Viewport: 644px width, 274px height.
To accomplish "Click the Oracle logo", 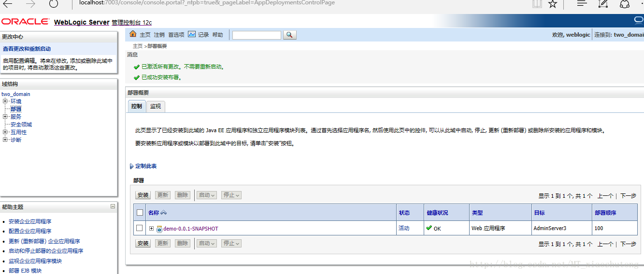I will click(x=25, y=22).
